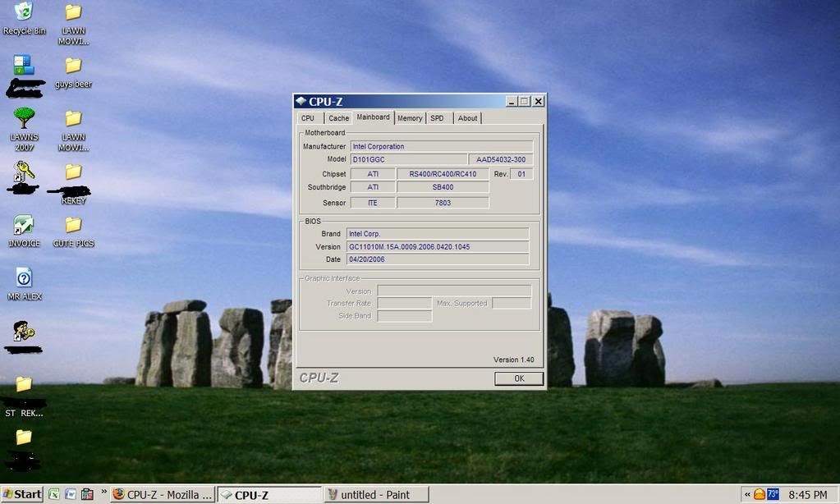Click the Chipset value RS400/RC400/RC410

coord(443,173)
